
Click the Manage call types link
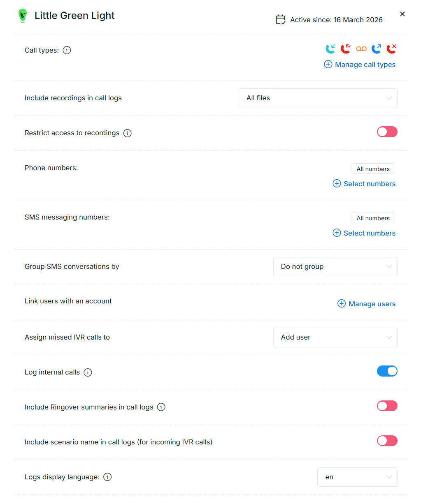point(360,65)
